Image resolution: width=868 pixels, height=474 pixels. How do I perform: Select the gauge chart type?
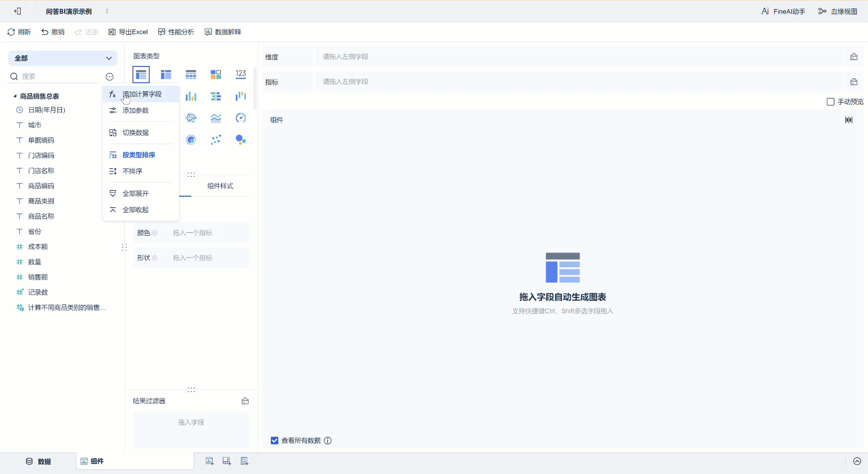click(x=241, y=118)
